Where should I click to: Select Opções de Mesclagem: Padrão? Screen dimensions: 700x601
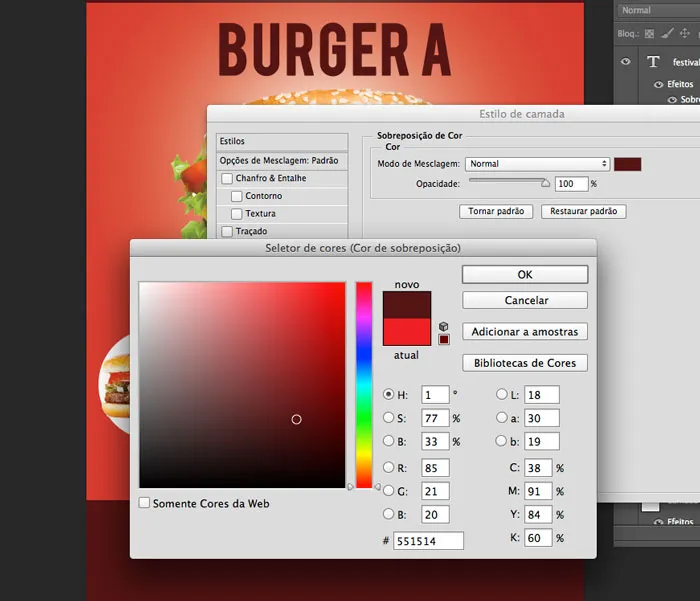coord(282,161)
